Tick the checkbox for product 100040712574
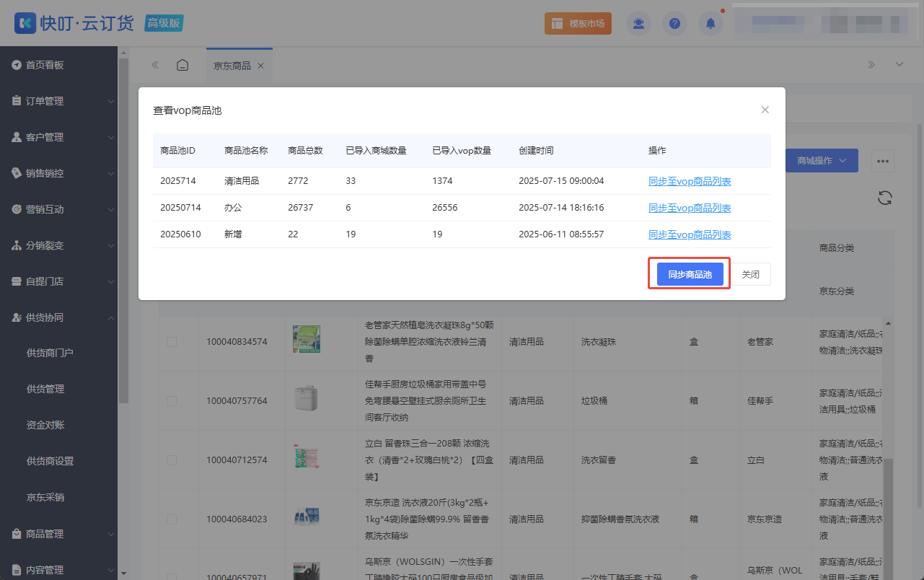This screenshot has height=580, width=924. (x=172, y=460)
